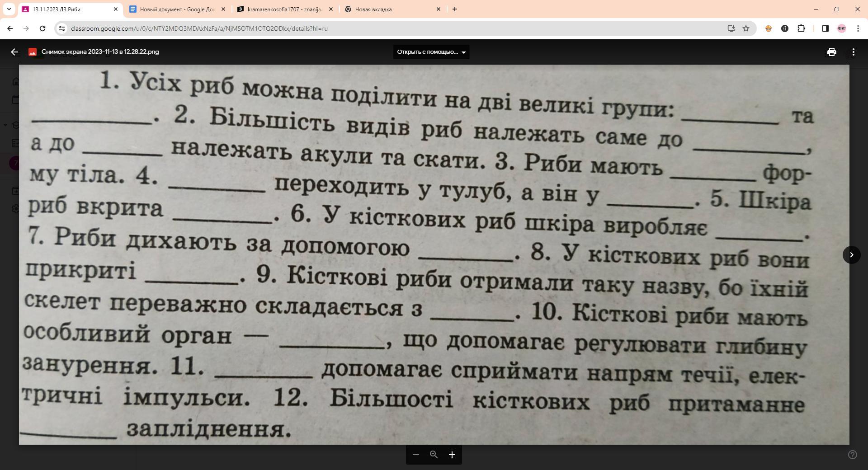868x470 pixels.
Task: Open Chrome profile avatar
Action: (841, 28)
